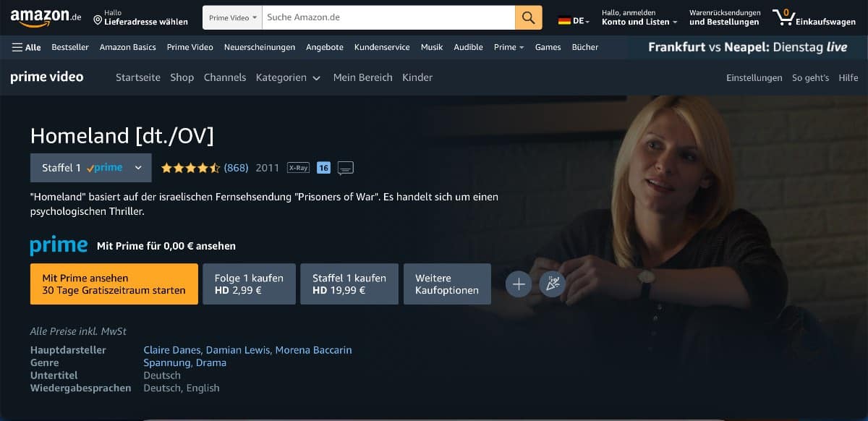Click the German flag language icon

pos(564,21)
